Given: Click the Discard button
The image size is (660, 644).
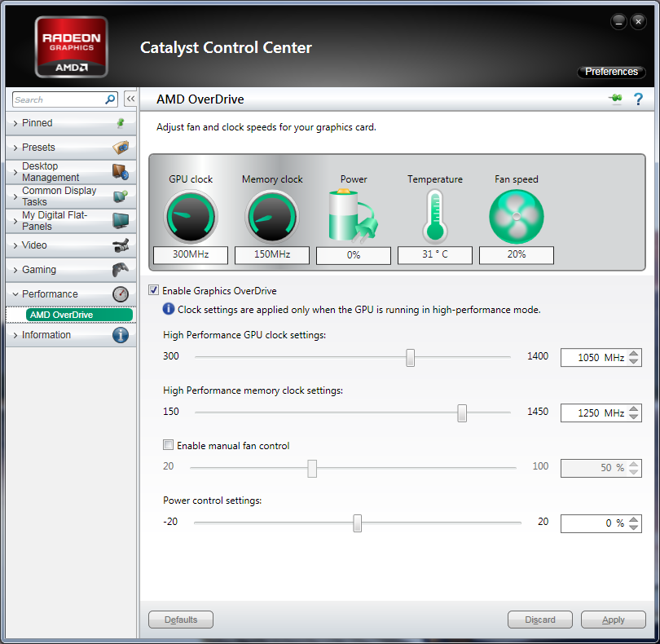Looking at the screenshot, I should click(x=540, y=620).
